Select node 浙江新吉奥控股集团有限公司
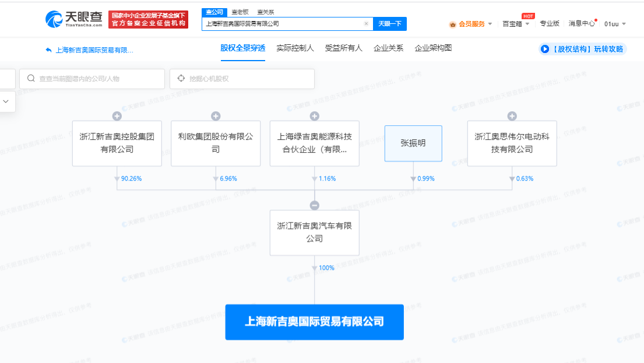Image resolution: width=644 pixels, height=363 pixels. [117, 143]
